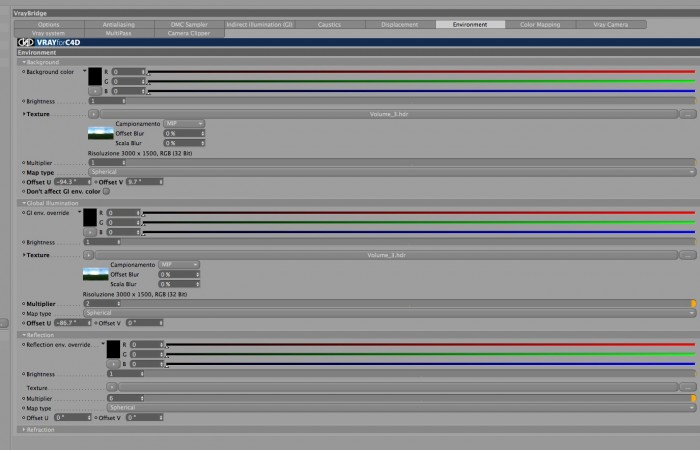Switch to the Options tab

(x=49, y=25)
